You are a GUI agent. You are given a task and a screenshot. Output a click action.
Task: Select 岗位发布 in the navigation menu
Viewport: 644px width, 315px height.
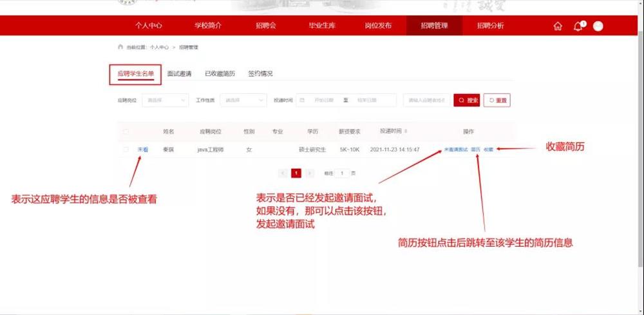(x=378, y=26)
